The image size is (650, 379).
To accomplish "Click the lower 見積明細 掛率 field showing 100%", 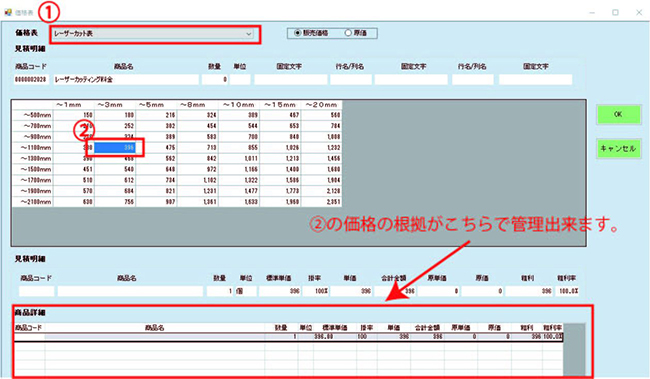I will (x=316, y=291).
